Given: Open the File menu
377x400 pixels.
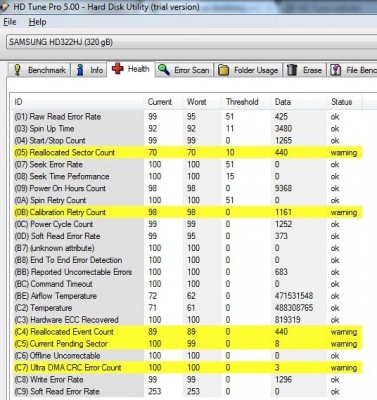Looking at the screenshot, I should (10, 22).
